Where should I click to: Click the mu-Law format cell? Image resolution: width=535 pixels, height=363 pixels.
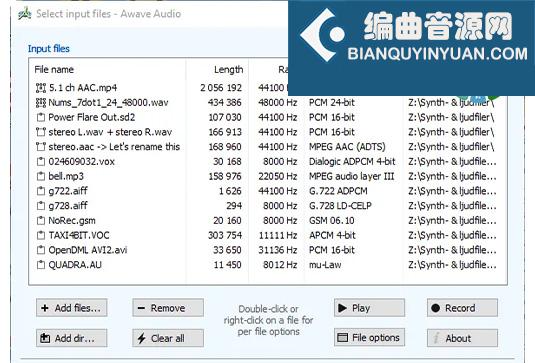(x=325, y=265)
